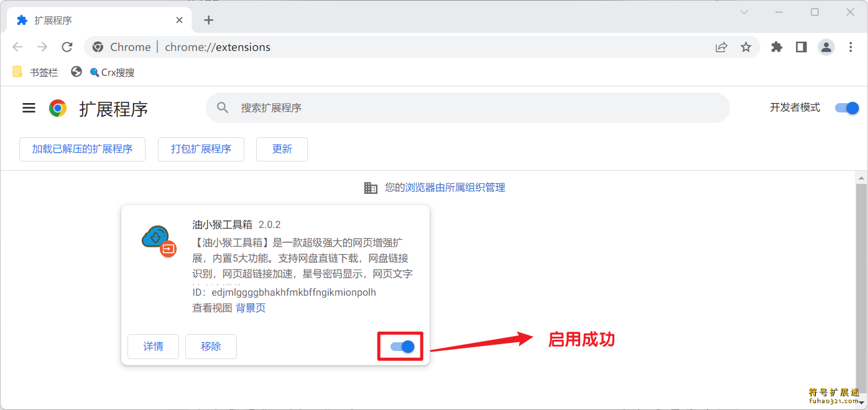The image size is (868, 410).
Task: Click the 油小猴工具箱 extension name
Action: pyautogui.click(x=223, y=224)
